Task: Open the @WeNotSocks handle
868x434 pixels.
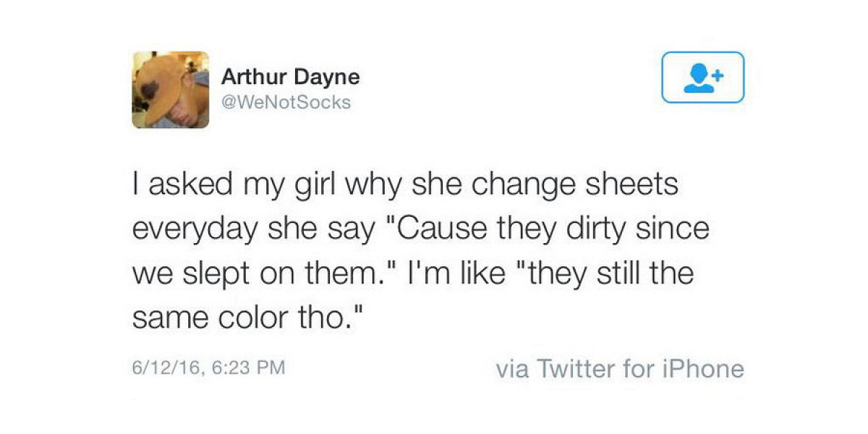Action: (286, 102)
